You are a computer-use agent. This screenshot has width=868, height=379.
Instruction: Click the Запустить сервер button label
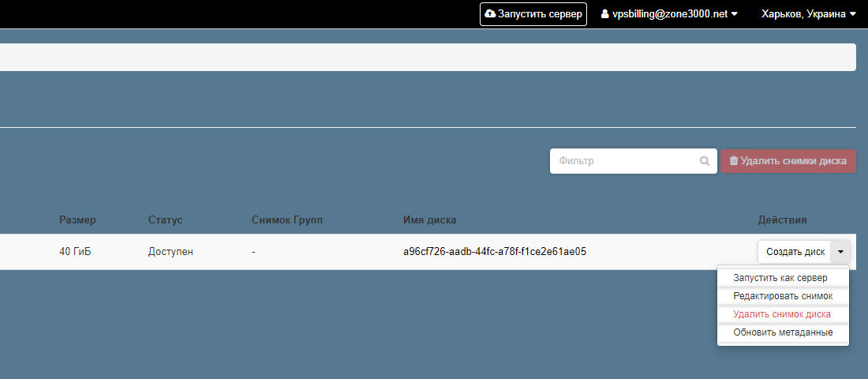(540, 14)
